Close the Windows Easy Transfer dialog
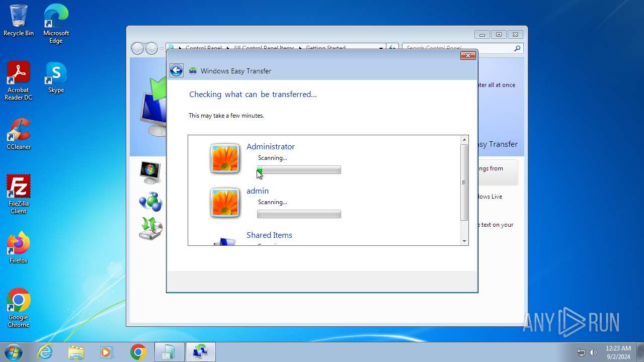The image size is (644, 362). pyautogui.click(x=468, y=55)
